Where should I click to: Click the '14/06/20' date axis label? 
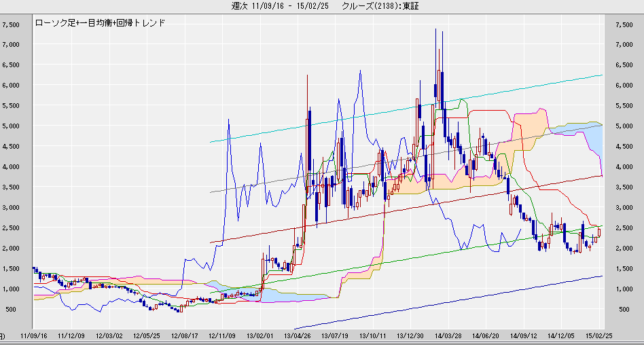(x=486, y=335)
